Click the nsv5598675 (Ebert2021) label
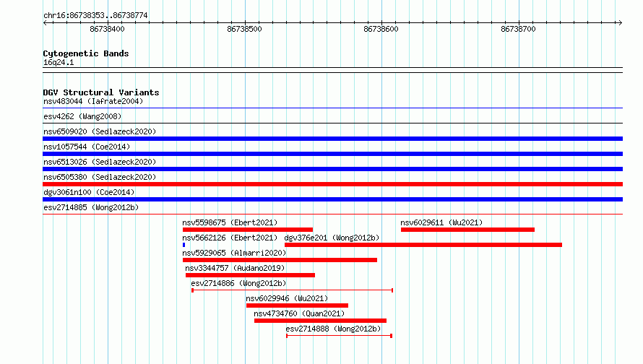643x364 pixels. 230,222
